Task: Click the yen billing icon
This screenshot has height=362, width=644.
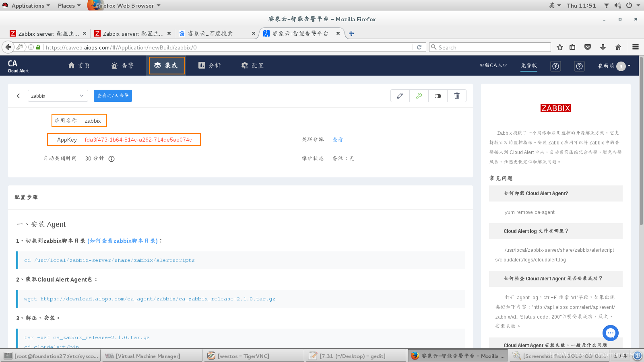Action: (x=555, y=66)
